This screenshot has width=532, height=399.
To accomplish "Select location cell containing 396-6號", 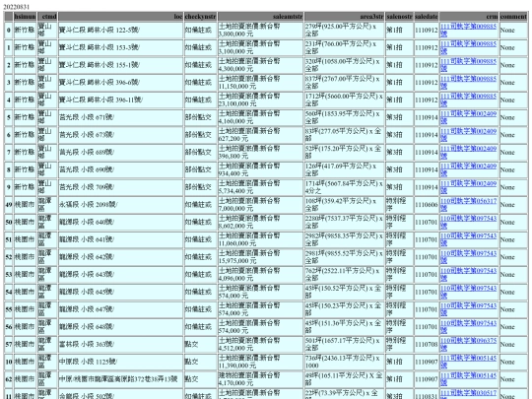I will 121,83.
